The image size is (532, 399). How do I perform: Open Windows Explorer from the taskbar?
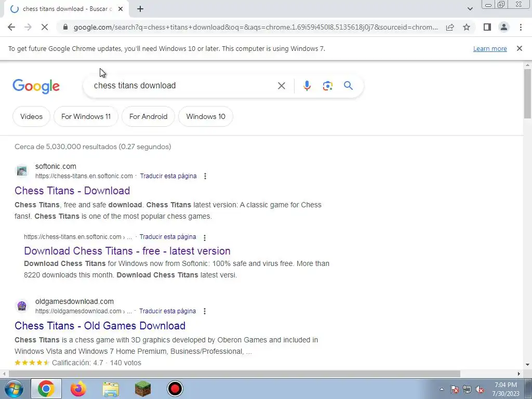coord(111,389)
